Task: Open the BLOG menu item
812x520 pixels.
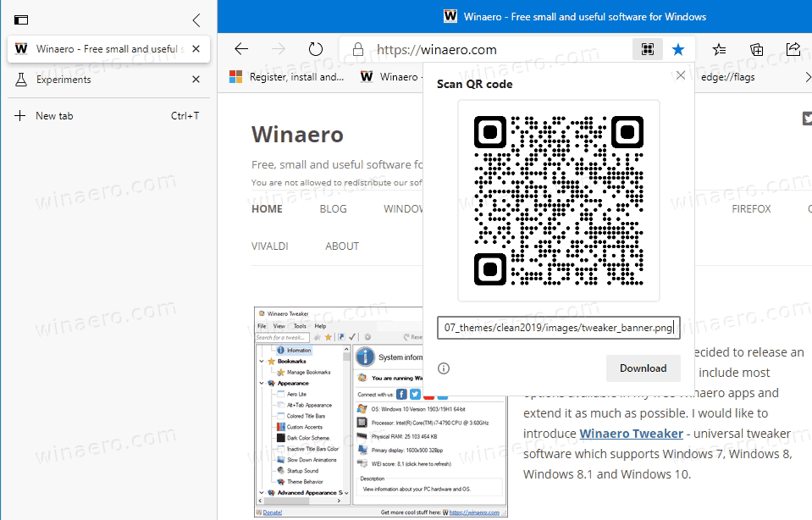Action: 333,208
